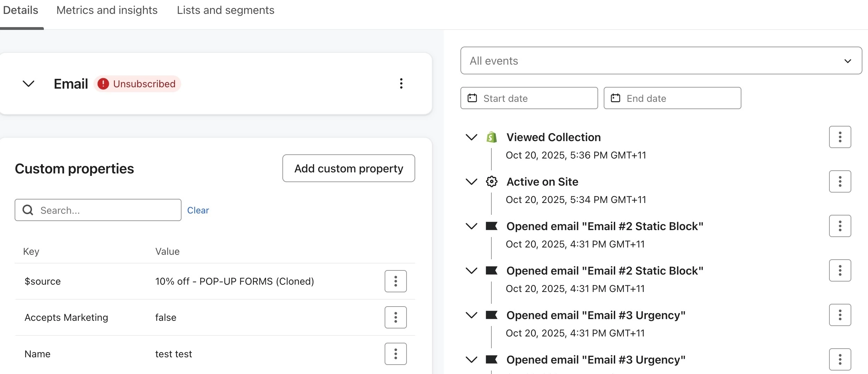Expand first Opened email "Email #3 Urgency" event
The height and width of the screenshot is (374, 868).
click(471, 315)
